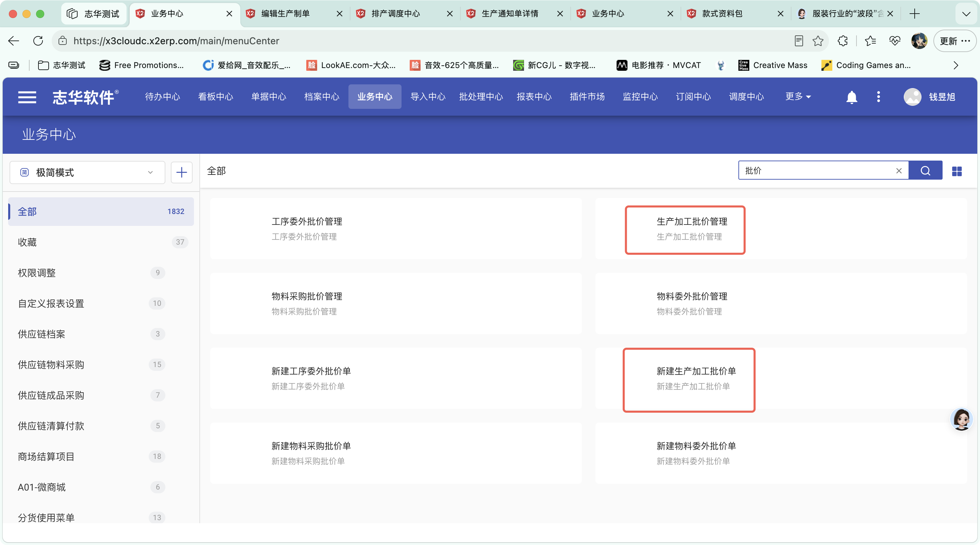980x545 pixels.
Task: Close the 编辑生产制单 browser tab
Action: (339, 14)
